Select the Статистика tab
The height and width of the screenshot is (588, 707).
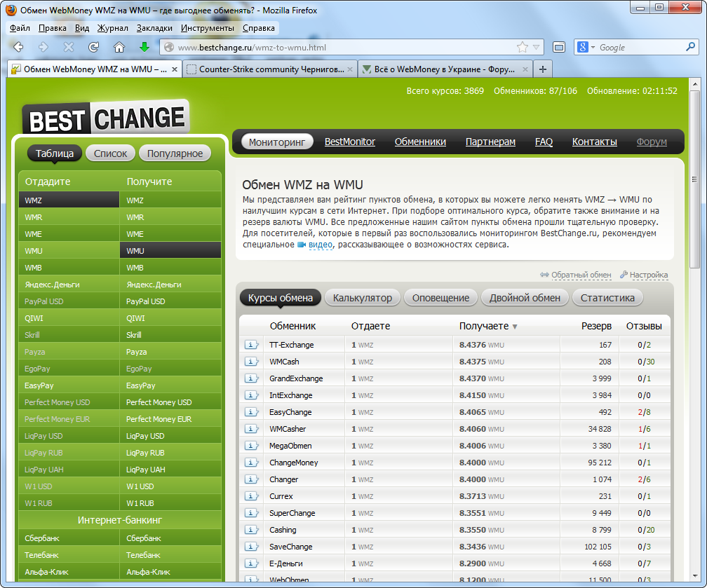tap(607, 298)
